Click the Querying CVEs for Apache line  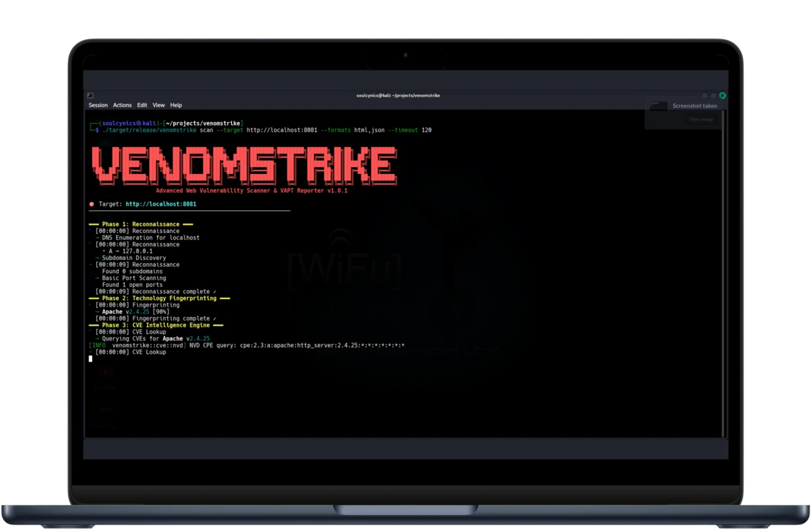coord(153,338)
